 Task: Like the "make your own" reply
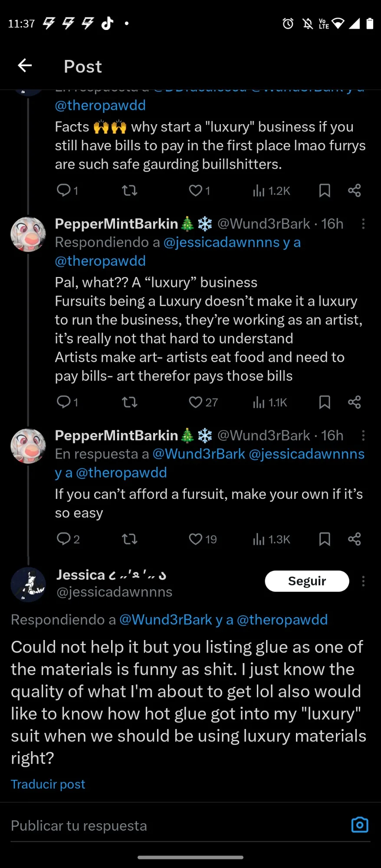click(x=196, y=539)
